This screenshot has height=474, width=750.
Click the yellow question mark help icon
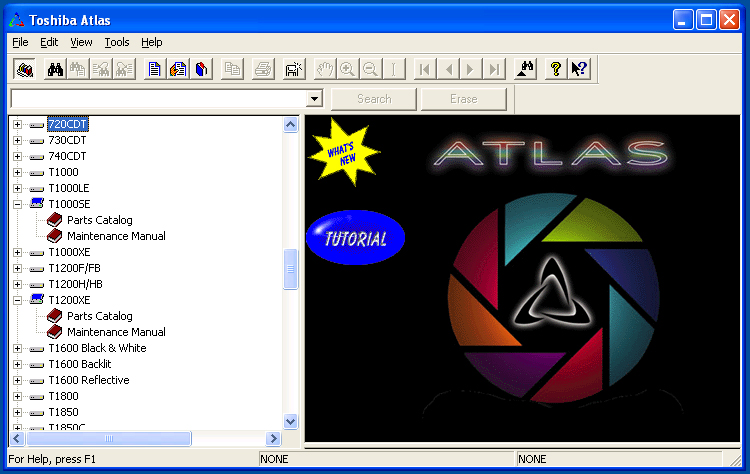(556, 69)
